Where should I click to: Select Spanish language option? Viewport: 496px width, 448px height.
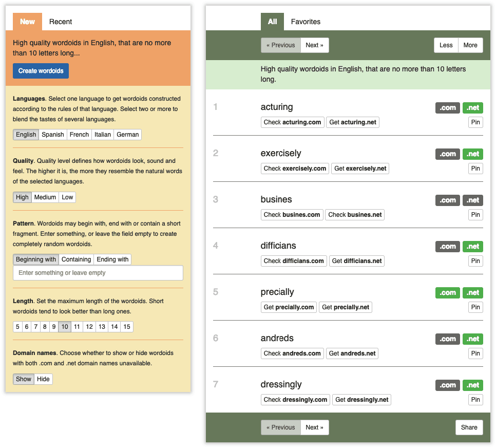(x=53, y=135)
